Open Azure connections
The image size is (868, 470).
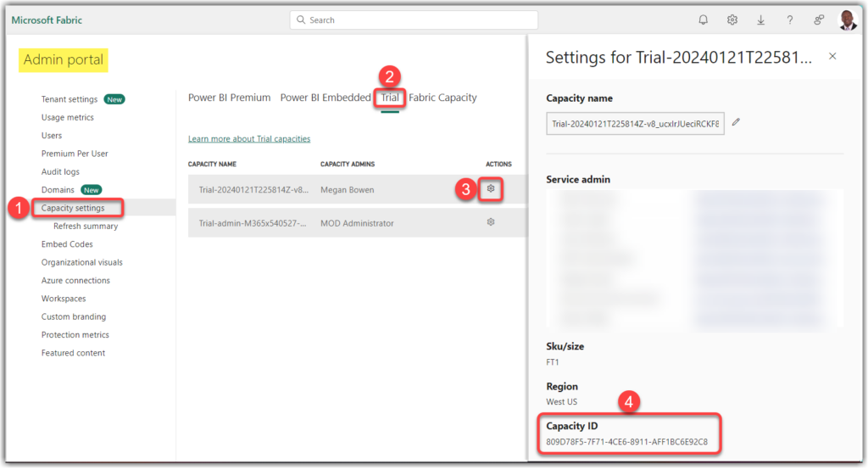pos(75,281)
